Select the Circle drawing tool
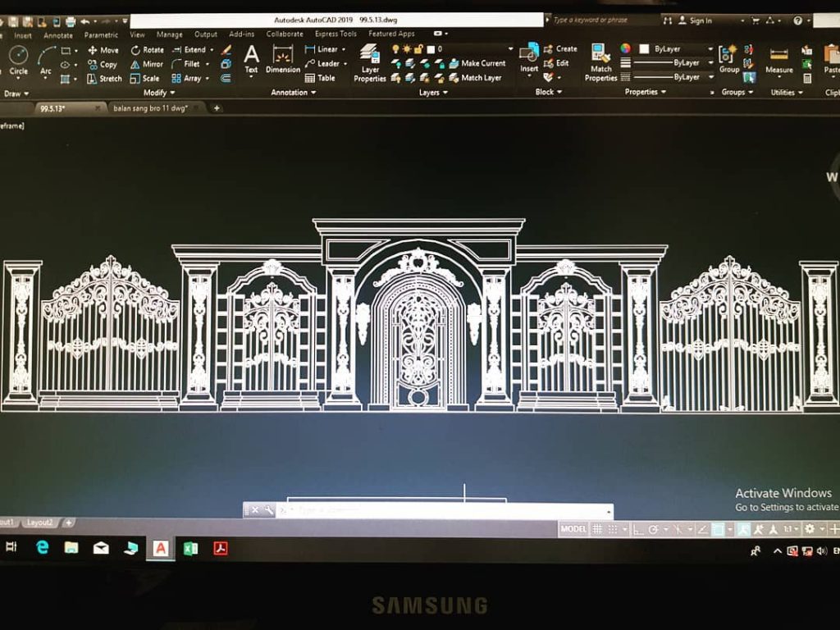The width and height of the screenshot is (840, 630). tap(18, 61)
